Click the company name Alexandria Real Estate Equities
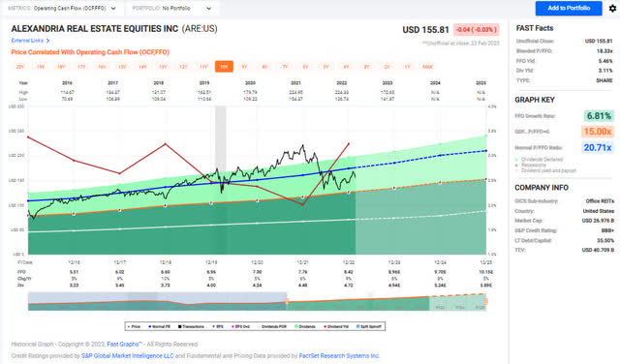The width and height of the screenshot is (620, 364). 95,28
